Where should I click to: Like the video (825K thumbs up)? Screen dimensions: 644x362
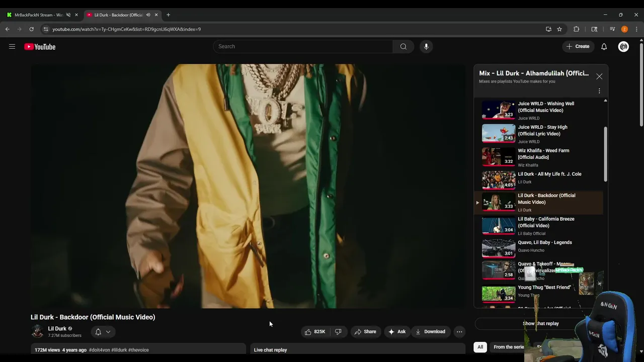(315, 332)
